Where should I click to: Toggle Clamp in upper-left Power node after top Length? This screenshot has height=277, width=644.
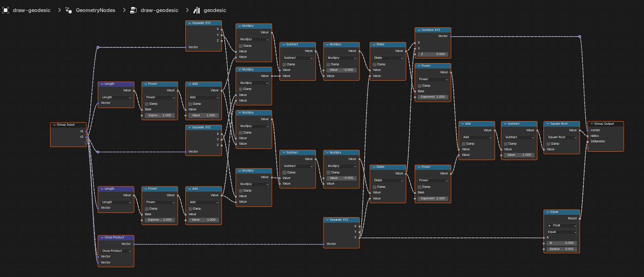(x=147, y=103)
